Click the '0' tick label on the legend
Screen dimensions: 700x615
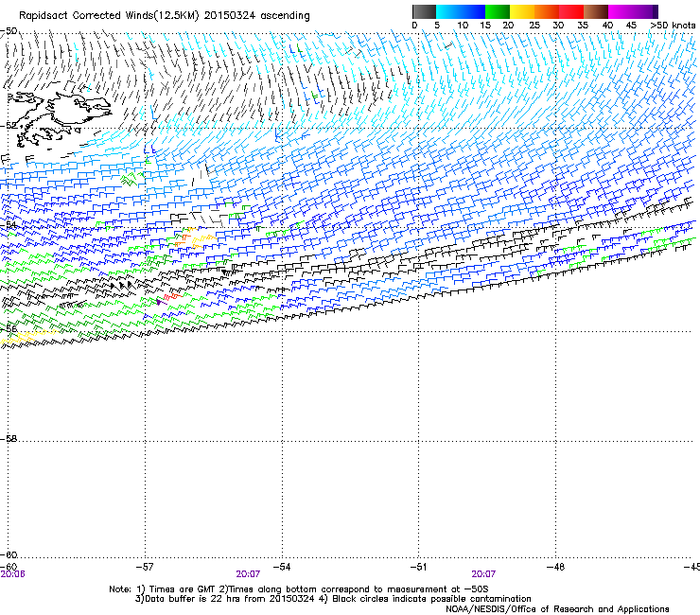414,26
